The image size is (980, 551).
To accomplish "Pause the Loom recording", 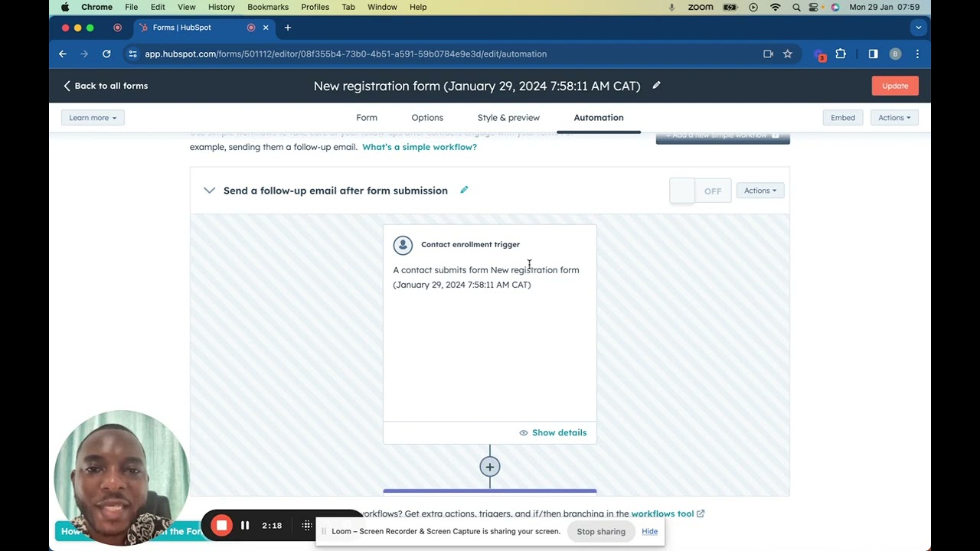I will pos(245,525).
